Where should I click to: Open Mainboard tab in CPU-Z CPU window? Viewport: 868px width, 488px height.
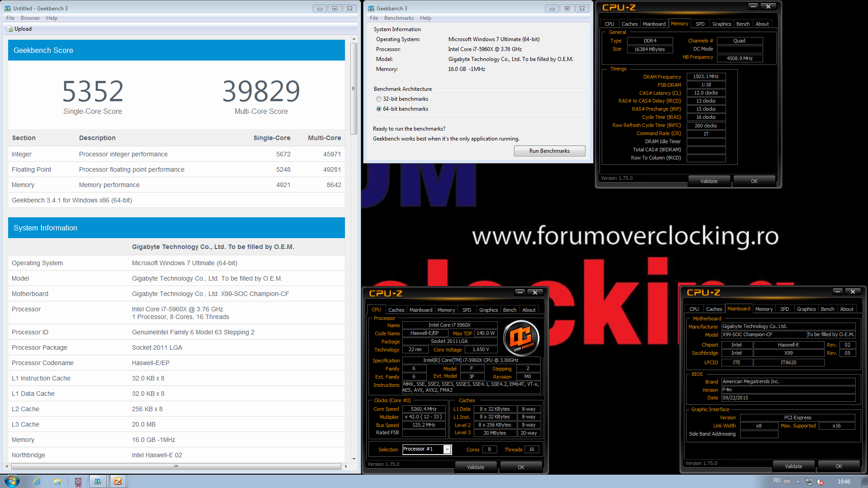click(421, 310)
